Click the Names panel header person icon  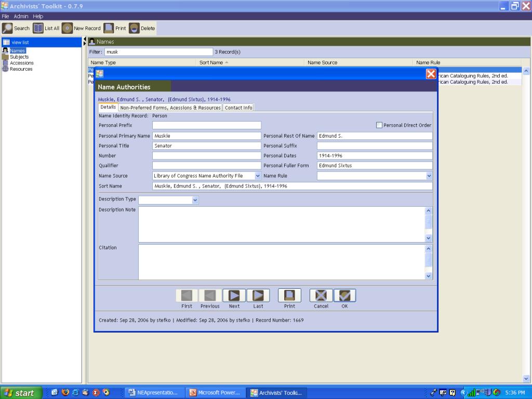click(91, 42)
